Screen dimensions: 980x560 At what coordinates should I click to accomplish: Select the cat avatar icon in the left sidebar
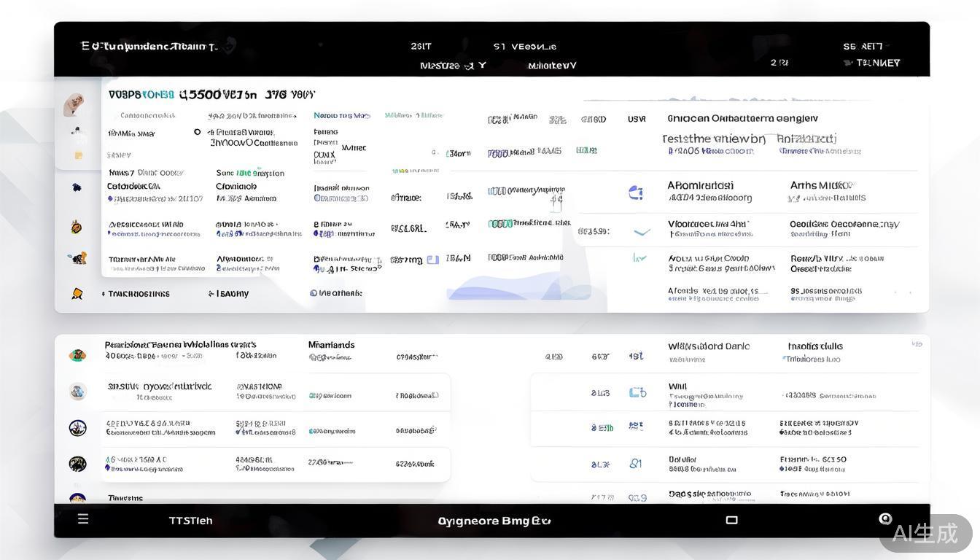point(77,104)
